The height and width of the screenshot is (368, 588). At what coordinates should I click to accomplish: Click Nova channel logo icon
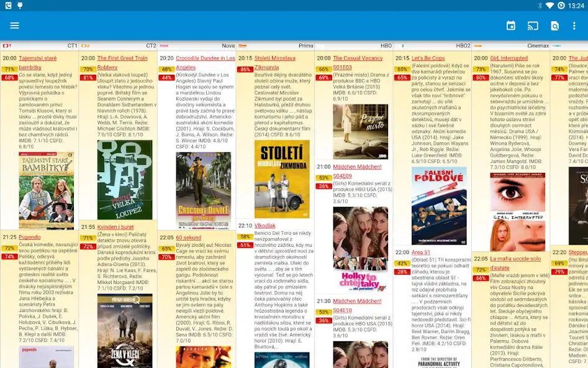pyautogui.click(x=164, y=46)
